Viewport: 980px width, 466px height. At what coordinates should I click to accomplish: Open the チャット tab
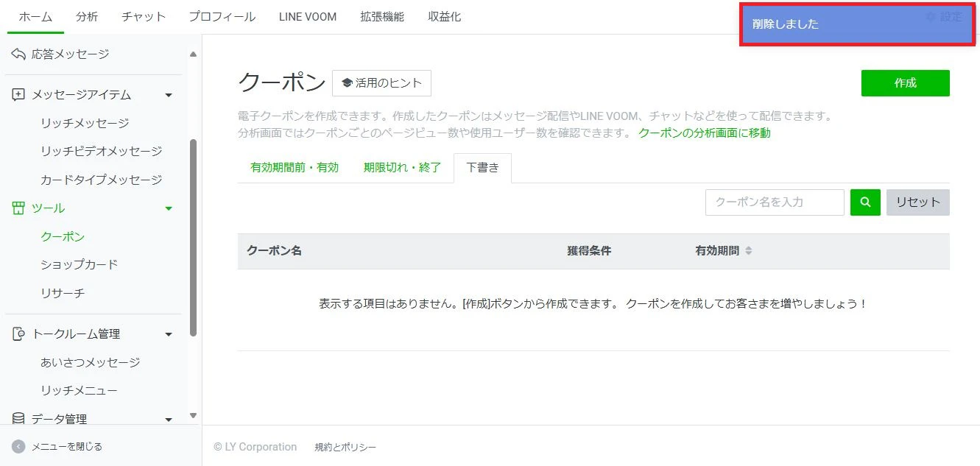click(144, 16)
